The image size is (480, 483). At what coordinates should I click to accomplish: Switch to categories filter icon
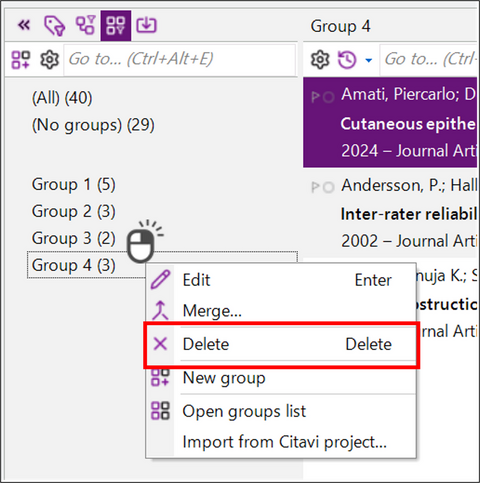[x=85, y=25]
